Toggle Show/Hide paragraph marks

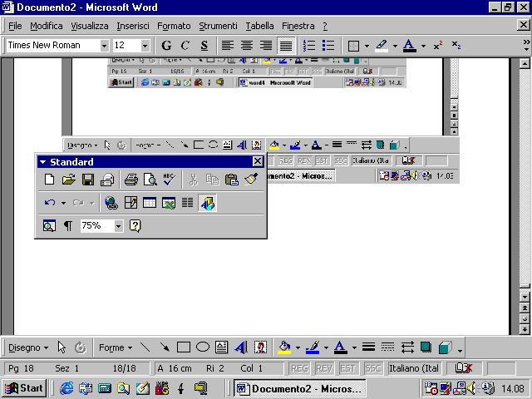coord(68,225)
